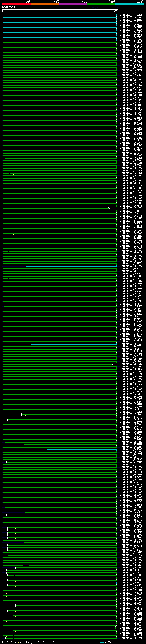Select the UniRef100_Q5AX73 label
This screenshot has height=644, width=146.
pos(131,271)
